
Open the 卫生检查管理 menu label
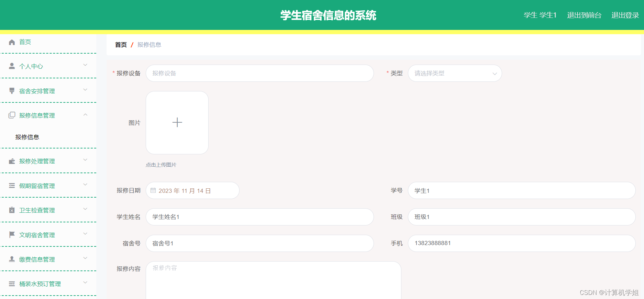tap(37, 210)
